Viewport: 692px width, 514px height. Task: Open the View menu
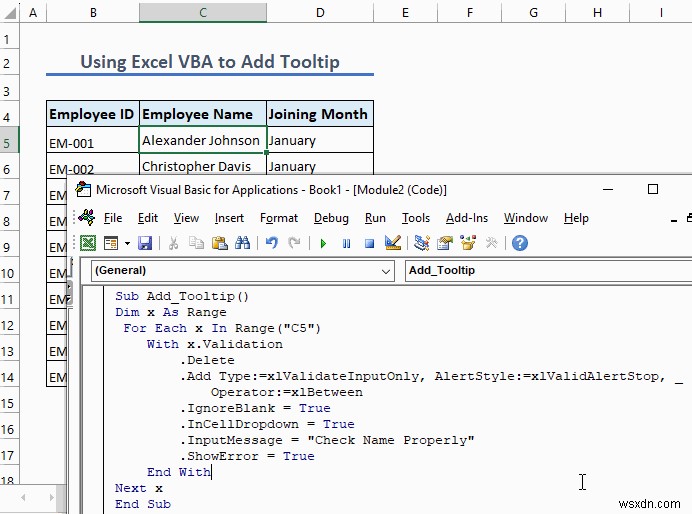coord(186,218)
